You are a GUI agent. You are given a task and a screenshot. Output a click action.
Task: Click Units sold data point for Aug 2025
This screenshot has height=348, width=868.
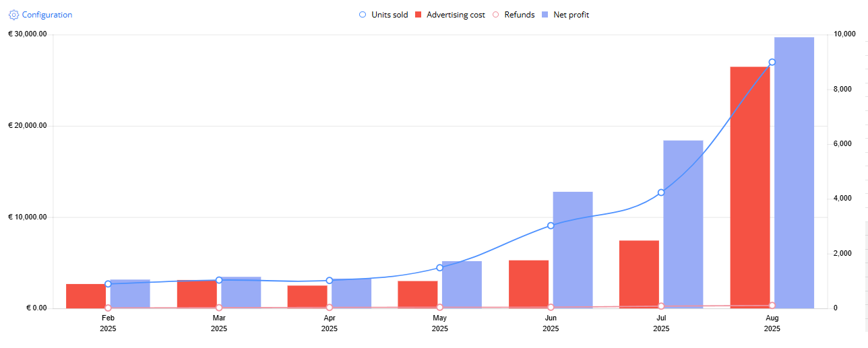(x=772, y=62)
